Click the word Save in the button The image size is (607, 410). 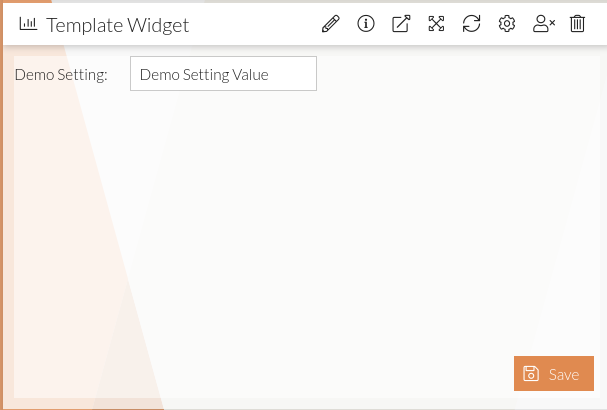(564, 375)
